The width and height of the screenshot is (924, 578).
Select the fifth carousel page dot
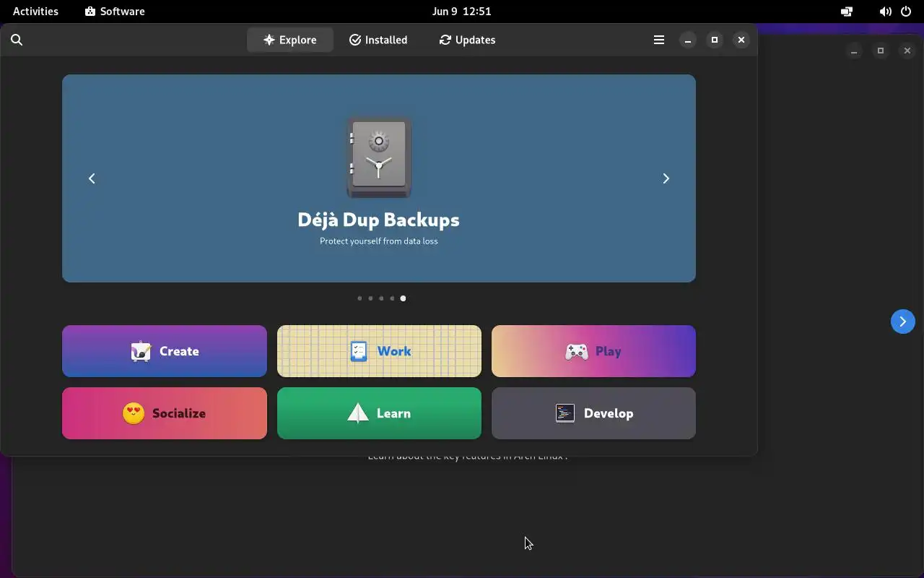coord(403,298)
